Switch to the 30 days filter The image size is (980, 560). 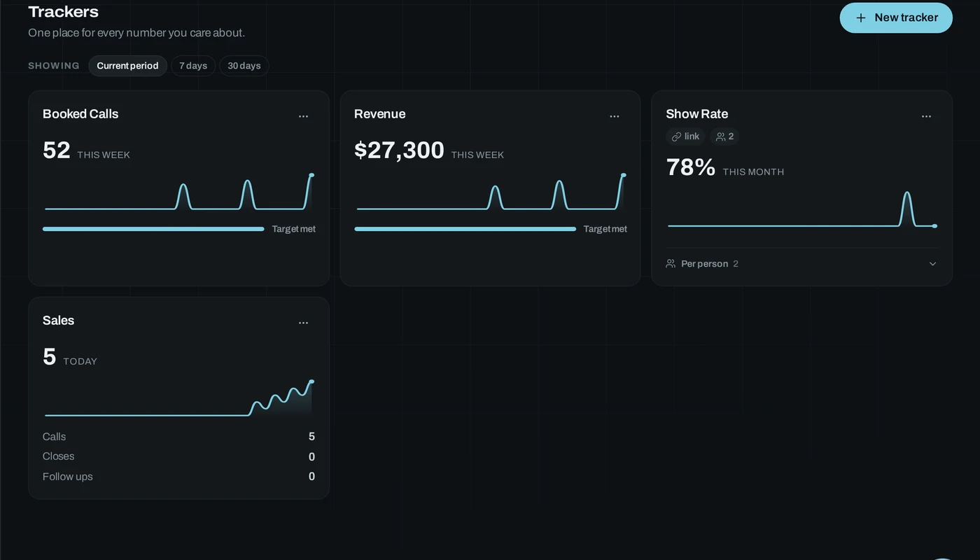pyautogui.click(x=244, y=66)
